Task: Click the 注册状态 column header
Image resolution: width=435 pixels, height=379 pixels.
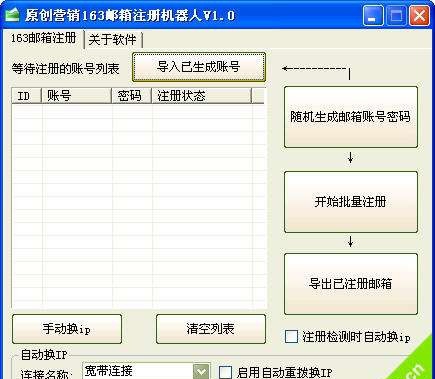Action: [201, 96]
